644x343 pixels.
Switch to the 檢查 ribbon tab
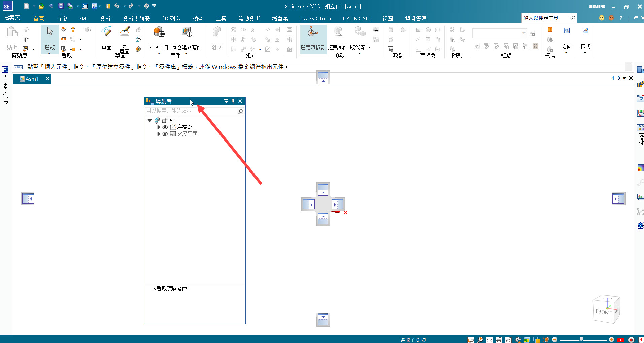pos(198,18)
